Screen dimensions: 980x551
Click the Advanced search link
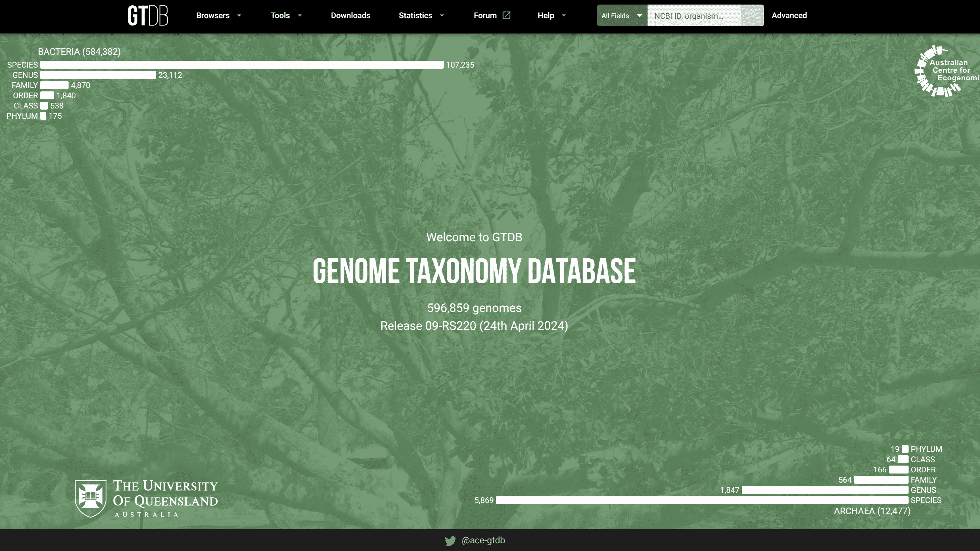click(789, 16)
